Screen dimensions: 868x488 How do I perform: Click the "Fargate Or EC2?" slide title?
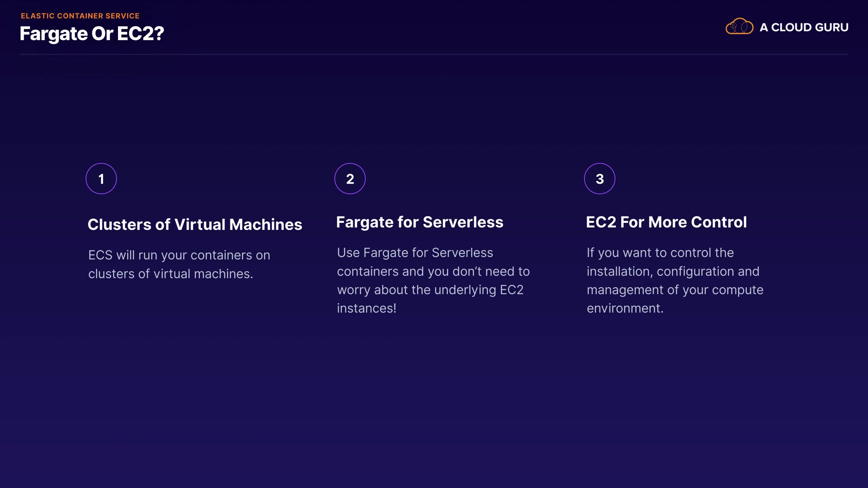(92, 34)
